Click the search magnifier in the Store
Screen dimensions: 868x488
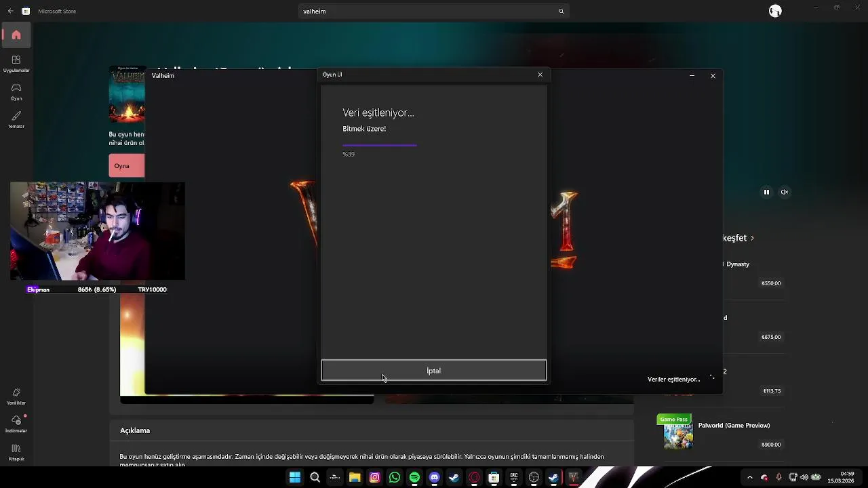click(x=561, y=11)
